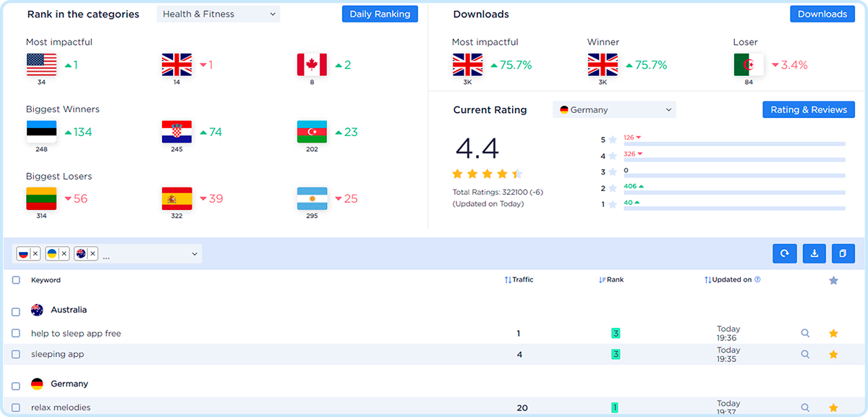Click the help icon beside Updated on
The image size is (868, 417).
(x=757, y=279)
